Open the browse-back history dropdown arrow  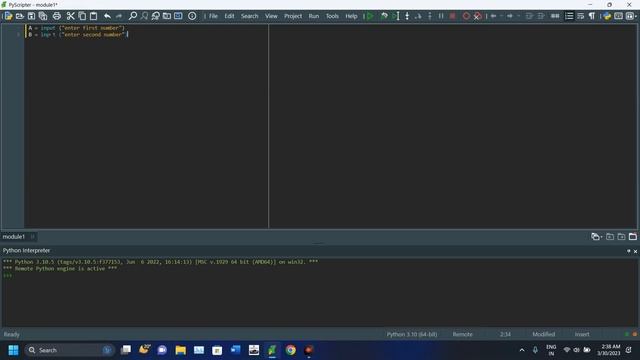click(x=501, y=16)
